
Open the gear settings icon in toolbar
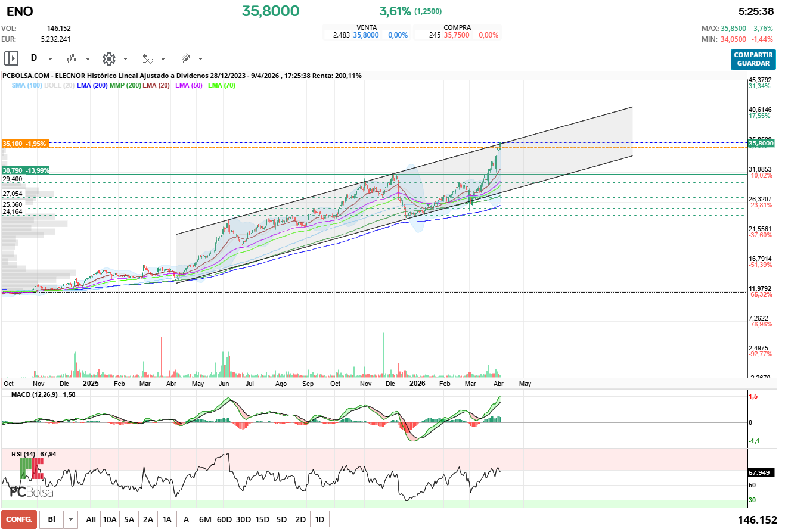pos(108,58)
